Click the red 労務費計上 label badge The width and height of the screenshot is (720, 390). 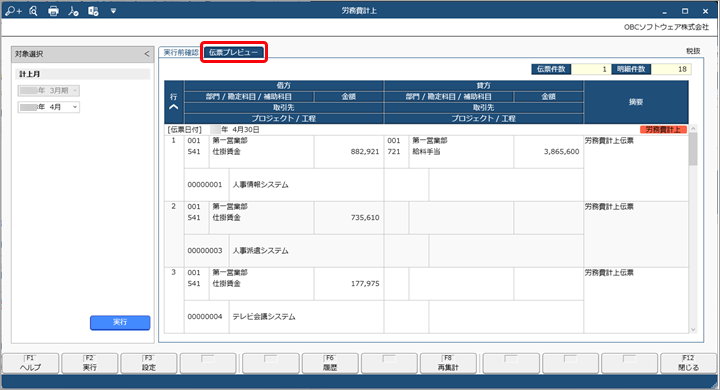tap(664, 130)
